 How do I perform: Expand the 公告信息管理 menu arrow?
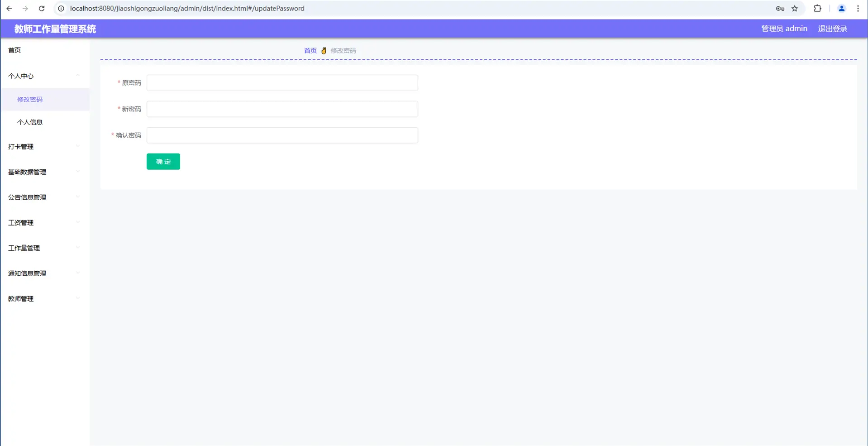78,197
